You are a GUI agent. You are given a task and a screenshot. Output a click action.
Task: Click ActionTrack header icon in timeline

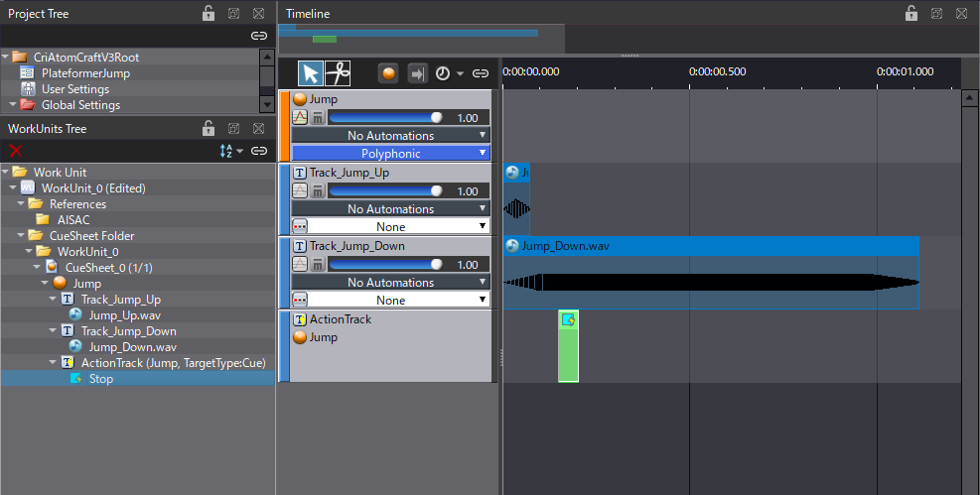pos(300,319)
